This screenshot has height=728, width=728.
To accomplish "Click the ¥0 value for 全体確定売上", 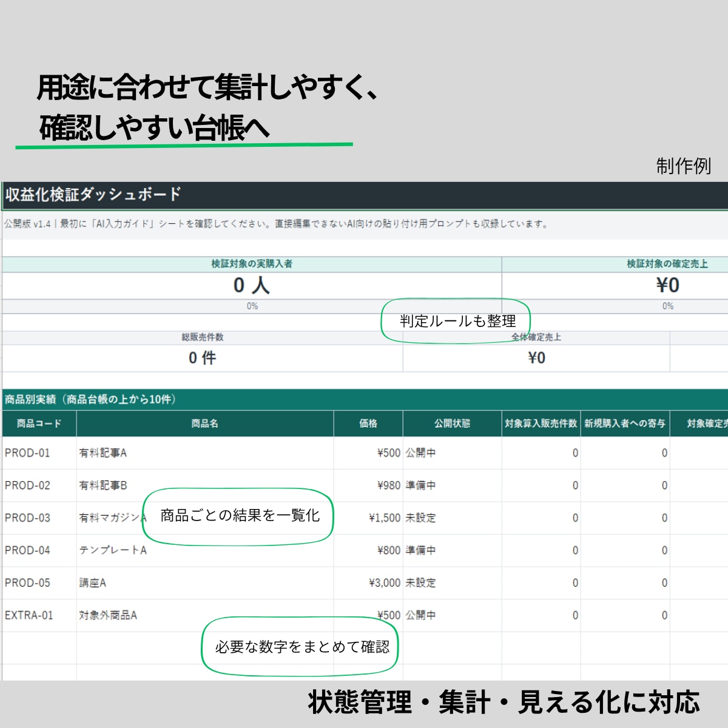I will pos(536,358).
